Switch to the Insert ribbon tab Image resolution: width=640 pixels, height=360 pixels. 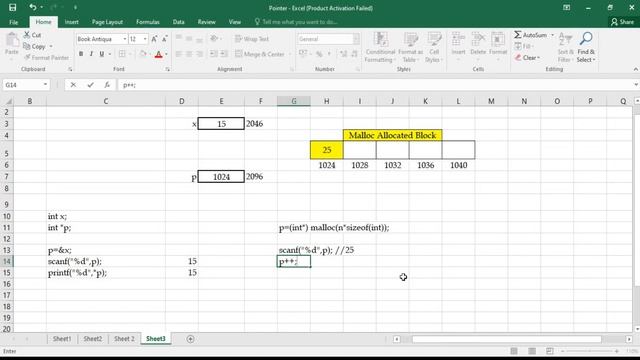pyautogui.click(x=71, y=22)
